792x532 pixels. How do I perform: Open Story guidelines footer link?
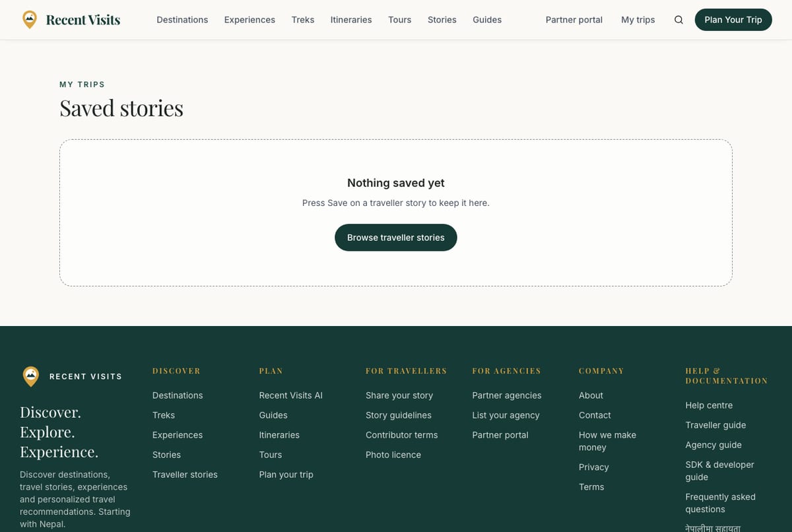[x=399, y=415]
